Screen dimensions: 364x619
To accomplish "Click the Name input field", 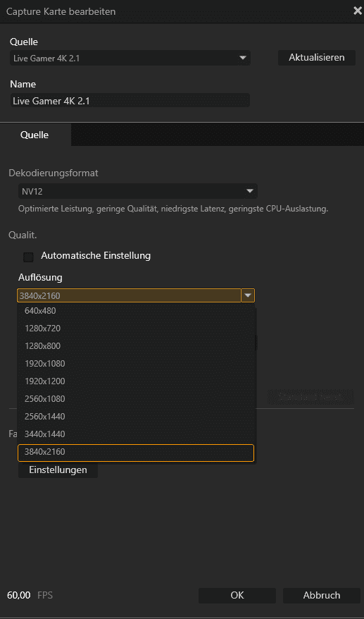I will pos(130,101).
